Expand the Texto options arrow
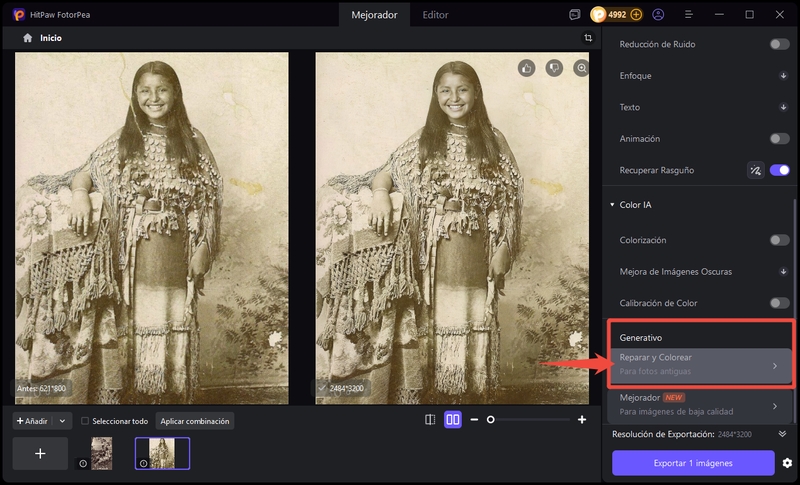 783,108
